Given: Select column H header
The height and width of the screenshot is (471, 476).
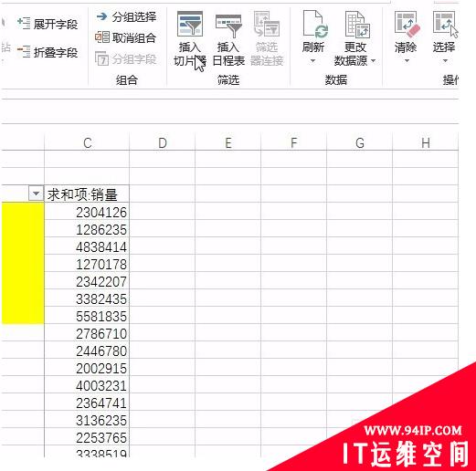Looking at the screenshot, I should (426, 142).
